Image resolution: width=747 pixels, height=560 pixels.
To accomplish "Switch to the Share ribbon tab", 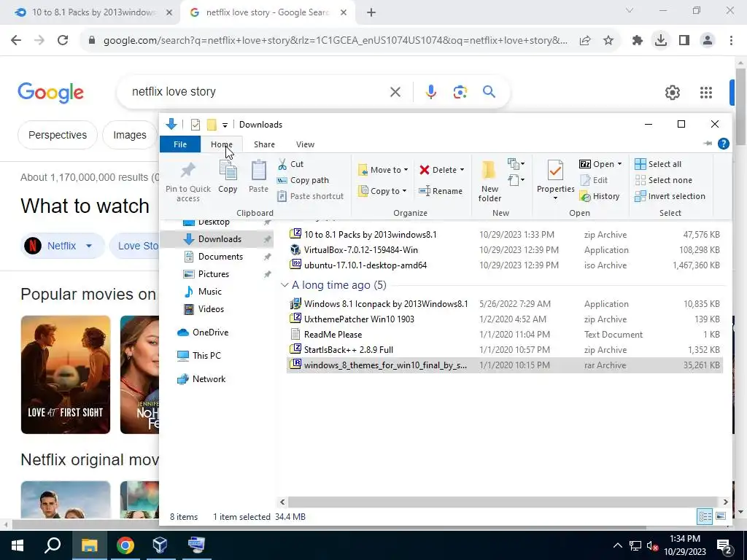I will pyautogui.click(x=264, y=144).
